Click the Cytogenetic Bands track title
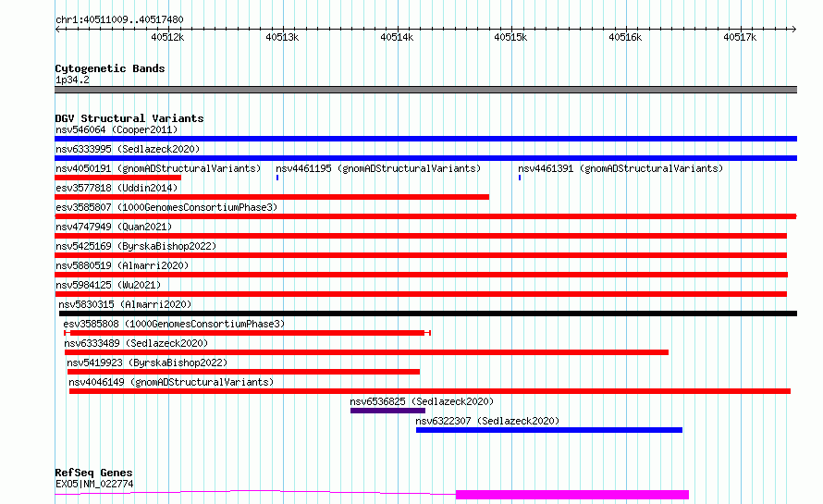The image size is (823, 504). tap(110, 68)
